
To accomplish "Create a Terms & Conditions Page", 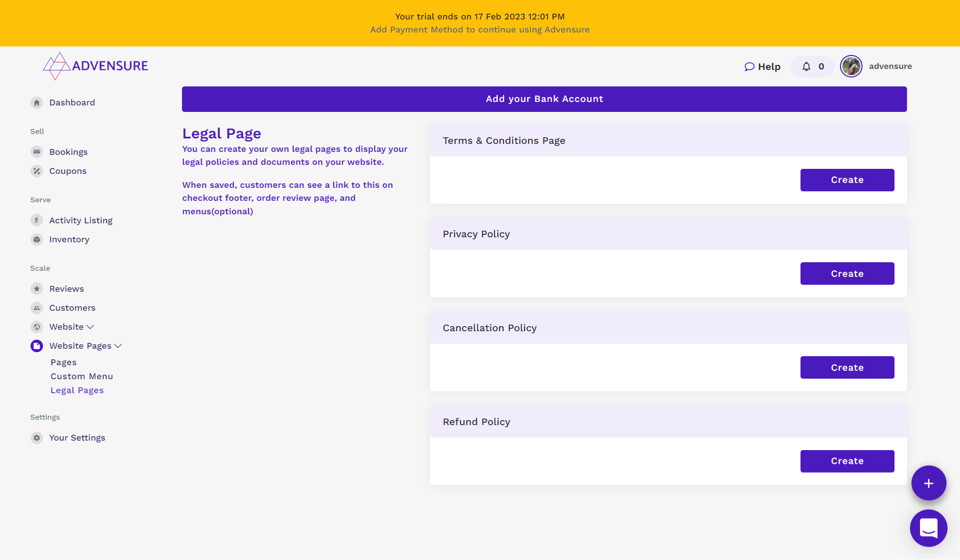I will tap(846, 179).
